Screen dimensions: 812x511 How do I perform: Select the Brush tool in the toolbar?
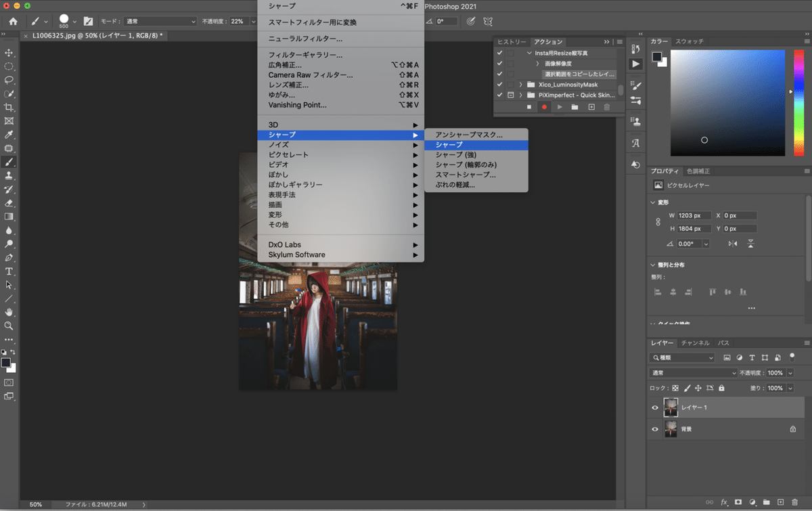pyautogui.click(x=9, y=162)
